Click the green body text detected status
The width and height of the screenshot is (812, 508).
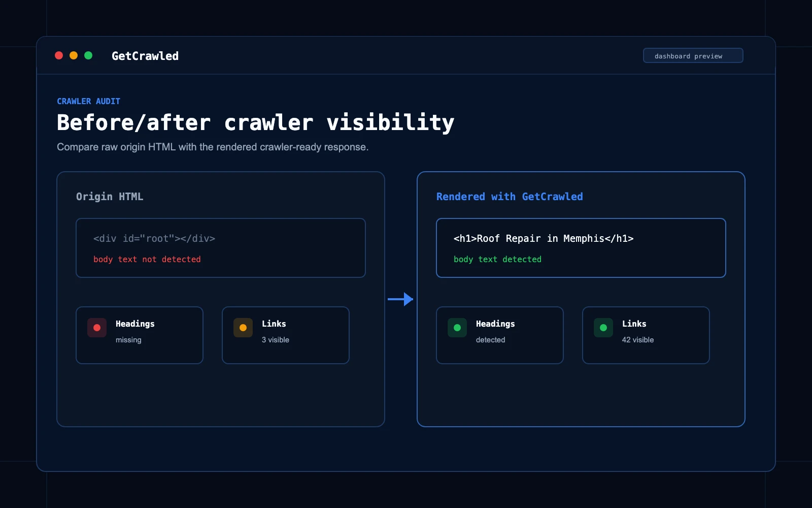[x=497, y=259]
